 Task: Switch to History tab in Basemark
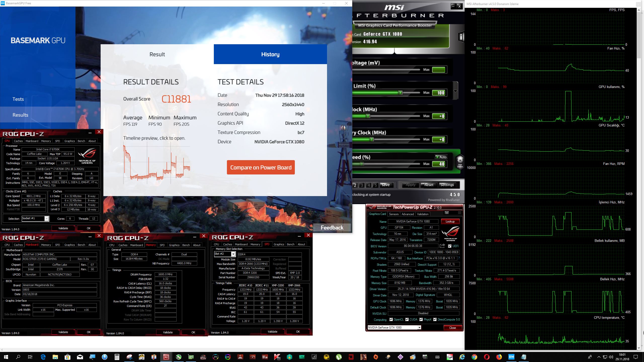(270, 54)
